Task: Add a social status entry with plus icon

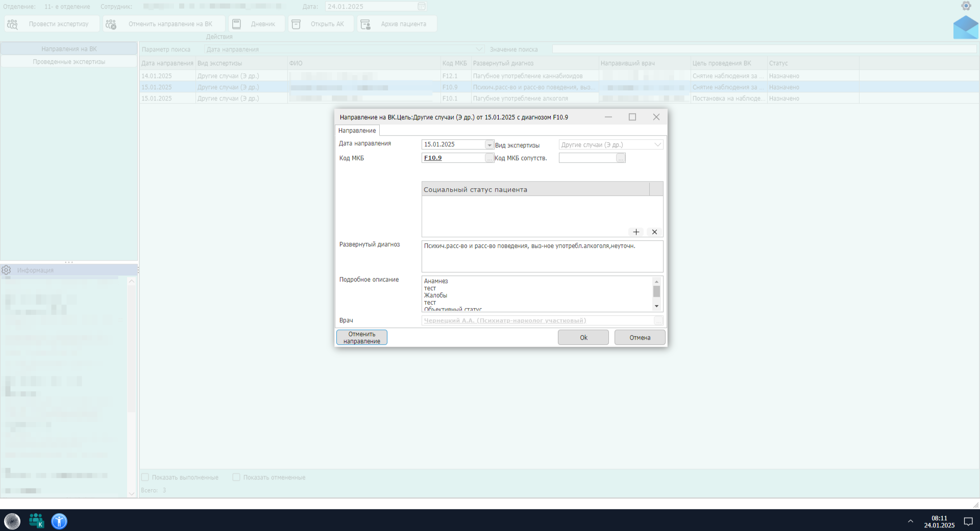Action: point(636,232)
